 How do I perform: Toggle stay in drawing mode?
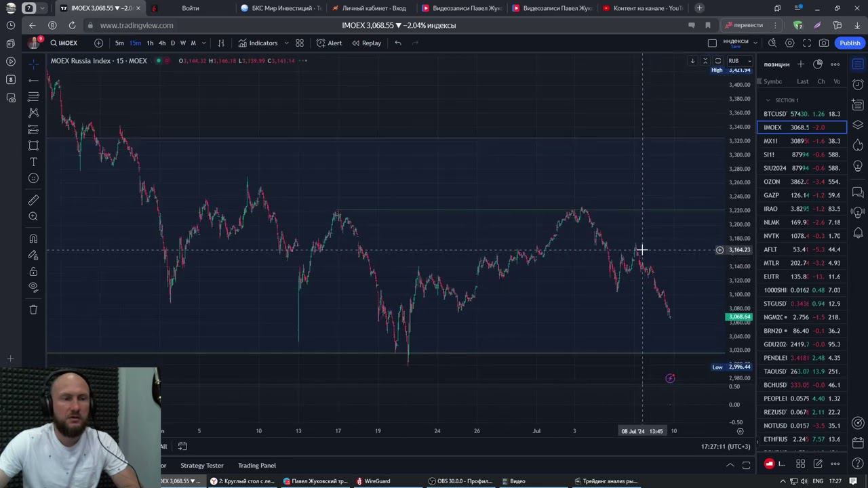33,255
